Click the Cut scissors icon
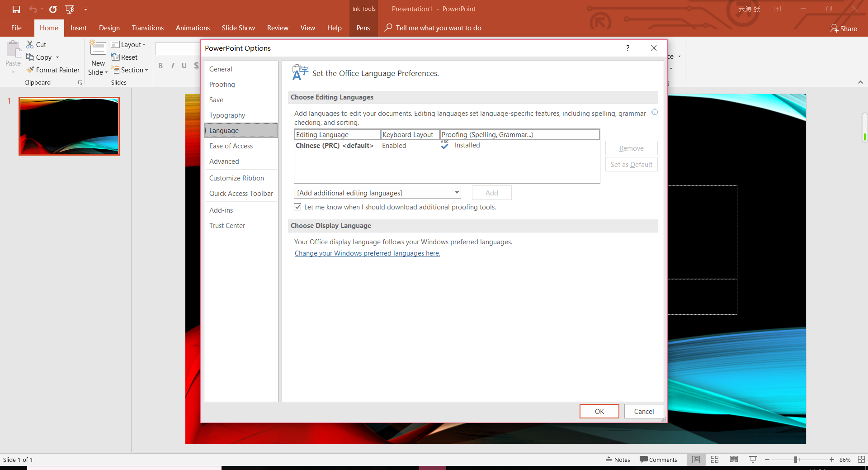The width and height of the screenshot is (868, 470). (30, 44)
